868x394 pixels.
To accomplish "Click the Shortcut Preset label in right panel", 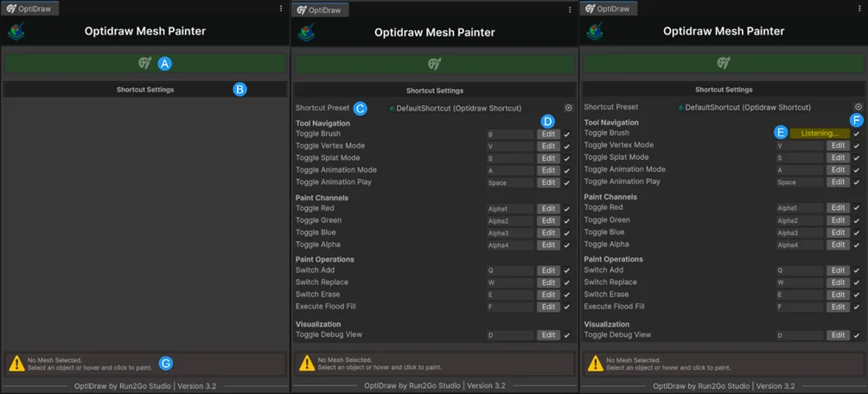I will (x=610, y=107).
